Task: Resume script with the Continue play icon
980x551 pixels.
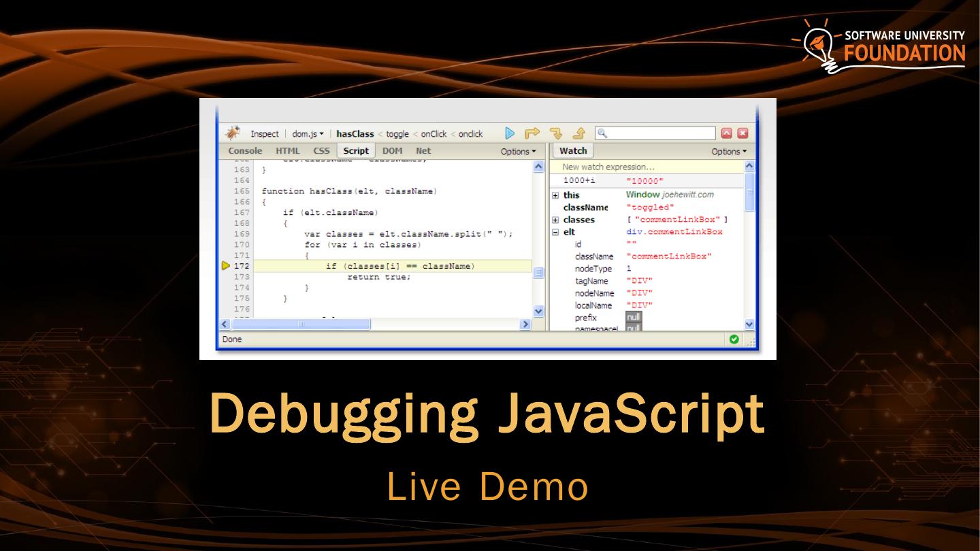Action: 510,133
